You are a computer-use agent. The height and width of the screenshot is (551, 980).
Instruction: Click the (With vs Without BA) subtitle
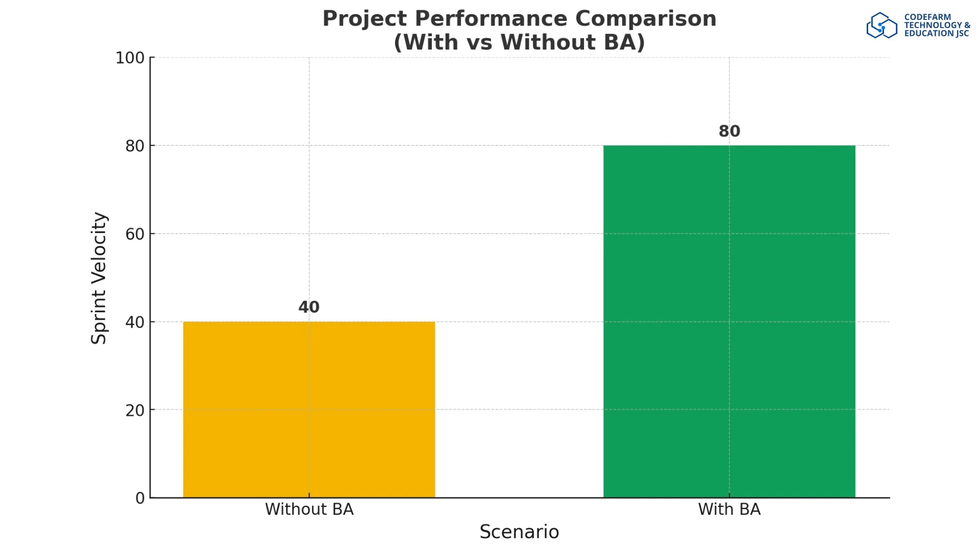point(519,42)
